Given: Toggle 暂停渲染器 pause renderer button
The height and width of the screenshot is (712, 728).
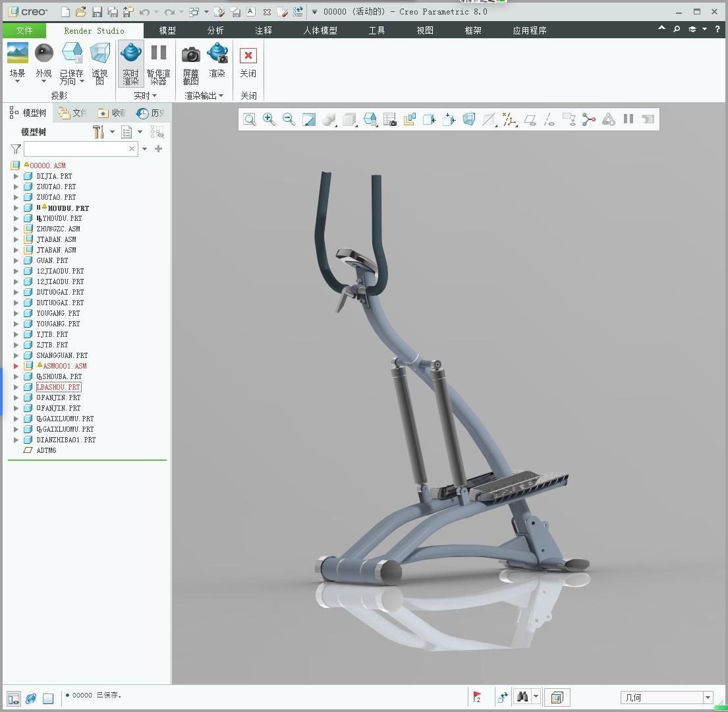Looking at the screenshot, I should coord(158,63).
